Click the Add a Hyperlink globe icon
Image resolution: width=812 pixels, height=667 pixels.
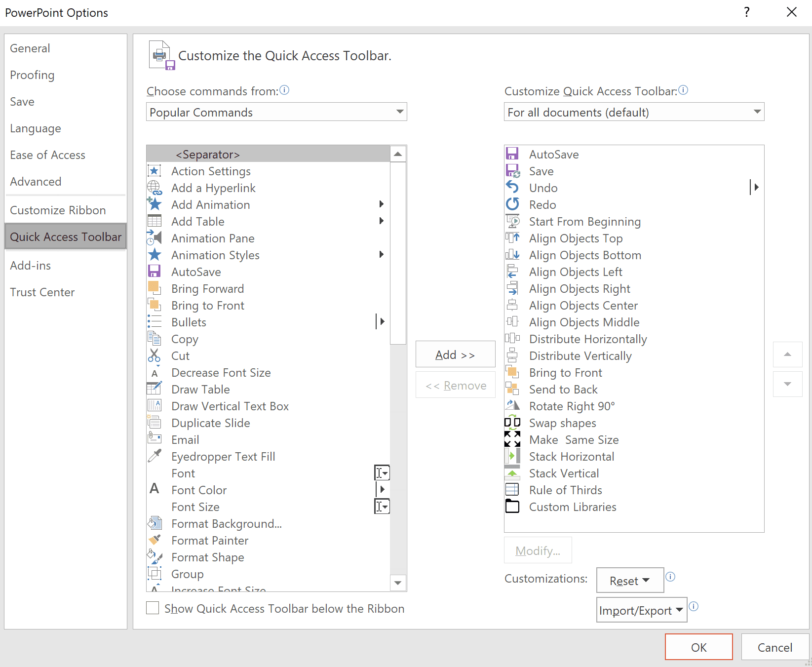pyautogui.click(x=155, y=188)
